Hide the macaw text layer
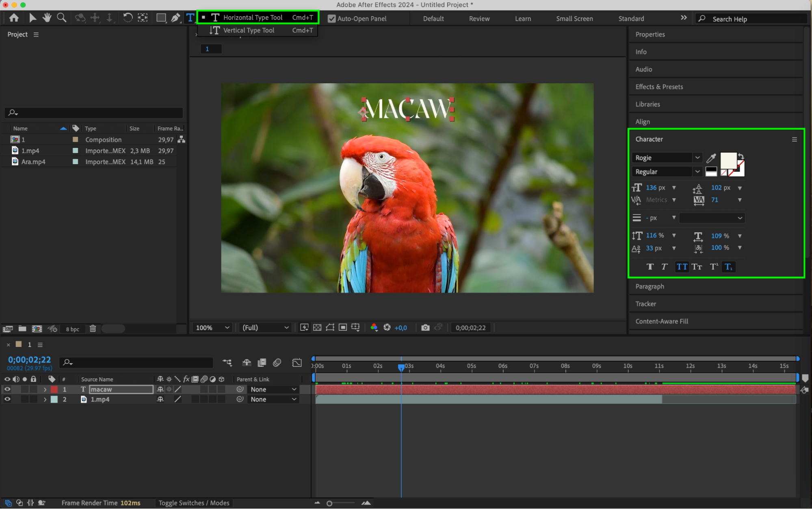The image size is (812, 509). (7, 389)
